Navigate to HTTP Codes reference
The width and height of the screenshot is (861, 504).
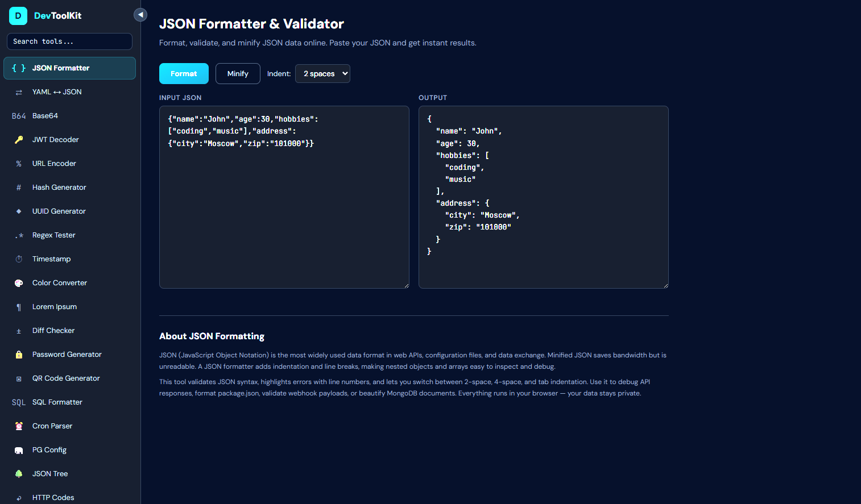[53, 497]
